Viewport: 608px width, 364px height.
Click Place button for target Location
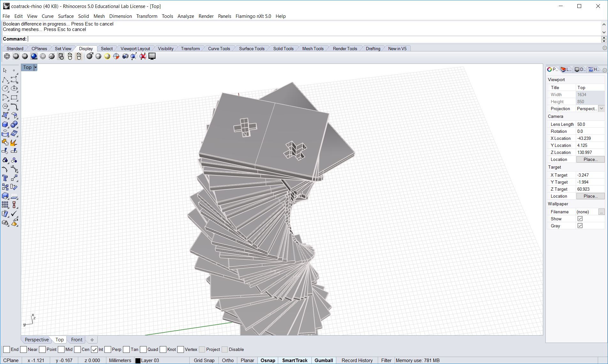tap(590, 196)
